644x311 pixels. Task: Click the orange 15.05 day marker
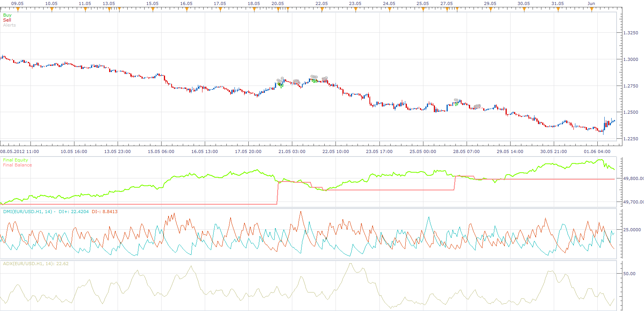pos(153,10)
